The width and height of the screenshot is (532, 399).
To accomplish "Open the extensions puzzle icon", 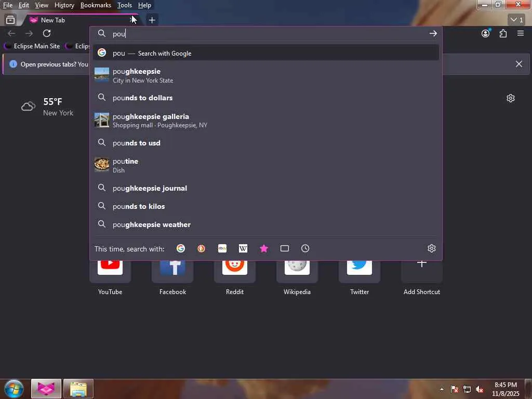I will click(x=503, y=33).
